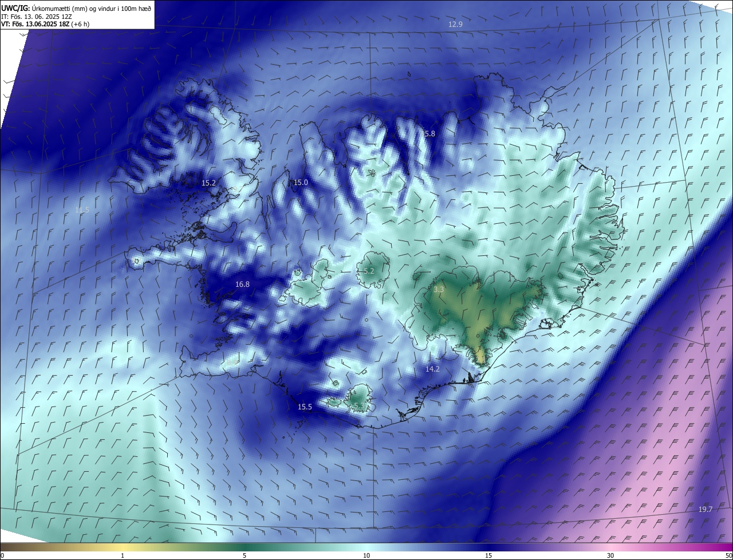Click the 0 tick on the color scale
Image resolution: width=733 pixels, height=560 pixels.
2,555
